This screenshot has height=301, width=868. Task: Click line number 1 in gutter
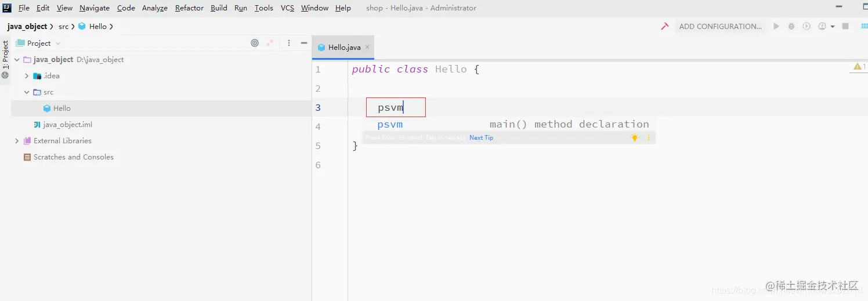click(x=318, y=70)
